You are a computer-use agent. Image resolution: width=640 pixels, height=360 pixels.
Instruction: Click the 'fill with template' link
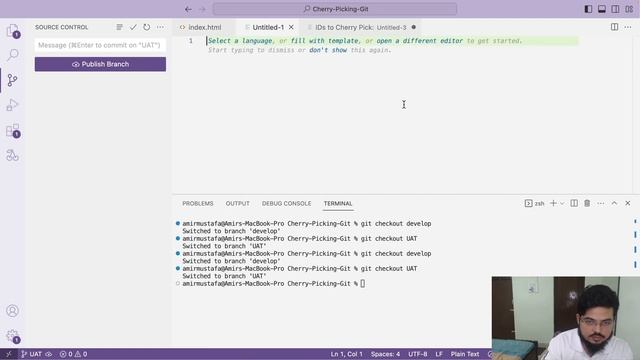[325, 41]
